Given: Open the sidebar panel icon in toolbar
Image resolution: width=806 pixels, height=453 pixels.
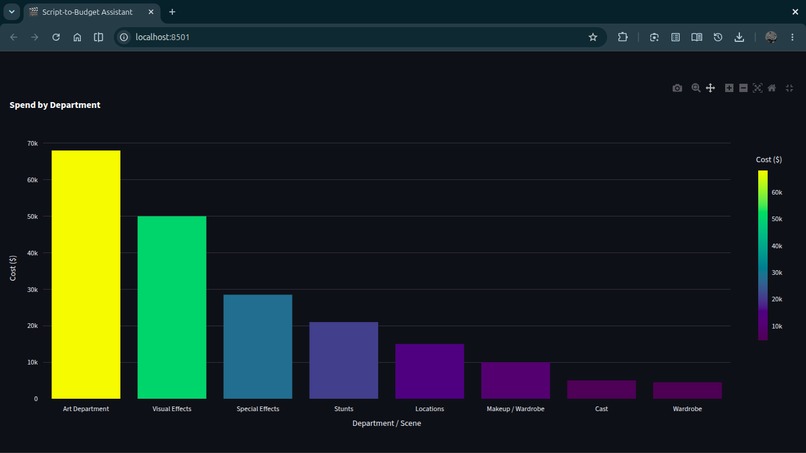Looking at the screenshot, I should tap(675, 37).
